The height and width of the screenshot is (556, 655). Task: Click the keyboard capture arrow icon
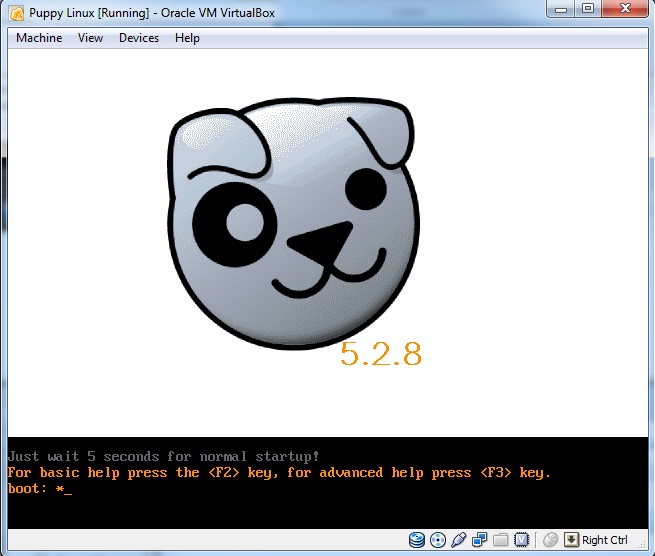(x=571, y=540)
